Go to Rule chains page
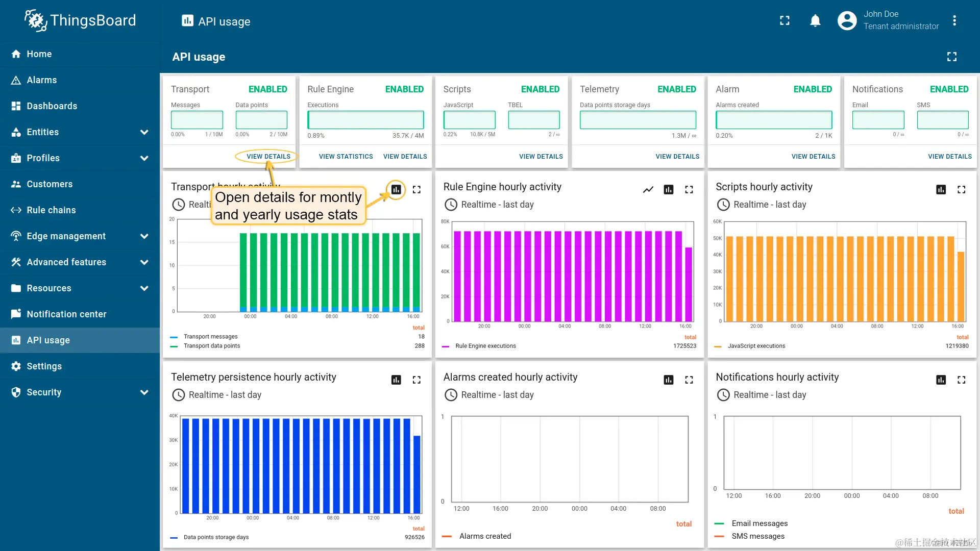Viewport: 980px width, 551px height. [x=51, y=210]
